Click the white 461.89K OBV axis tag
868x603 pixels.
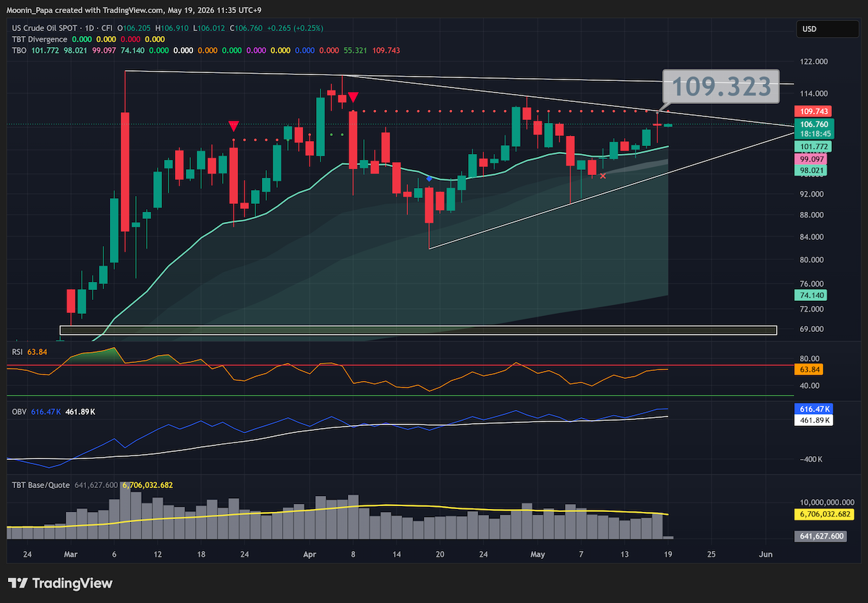coord(814,419)
